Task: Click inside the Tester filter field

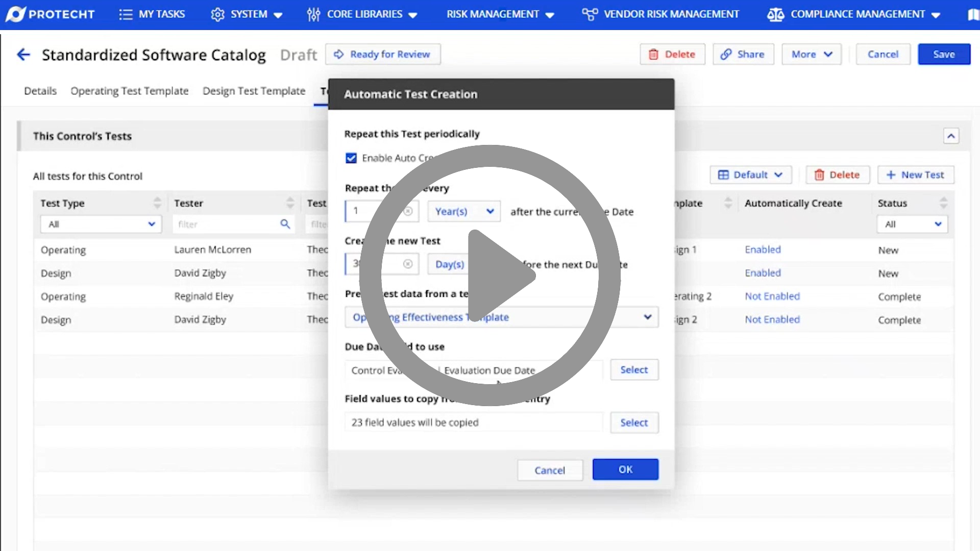Action: point(225,224)
